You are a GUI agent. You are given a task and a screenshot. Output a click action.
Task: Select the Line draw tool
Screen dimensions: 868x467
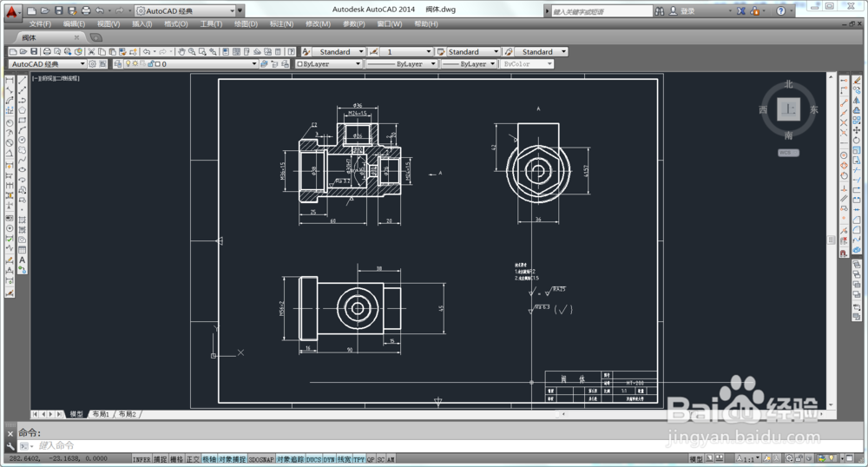click(23, 80)
